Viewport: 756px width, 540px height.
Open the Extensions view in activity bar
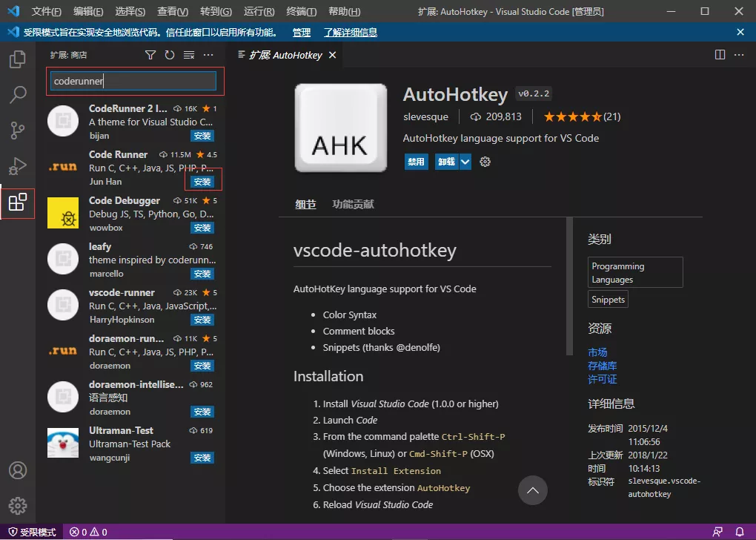coord(17,201)
